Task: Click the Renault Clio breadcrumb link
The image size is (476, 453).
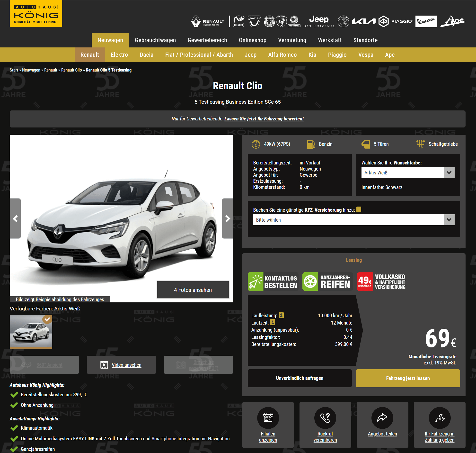Action: pos(71,70)
